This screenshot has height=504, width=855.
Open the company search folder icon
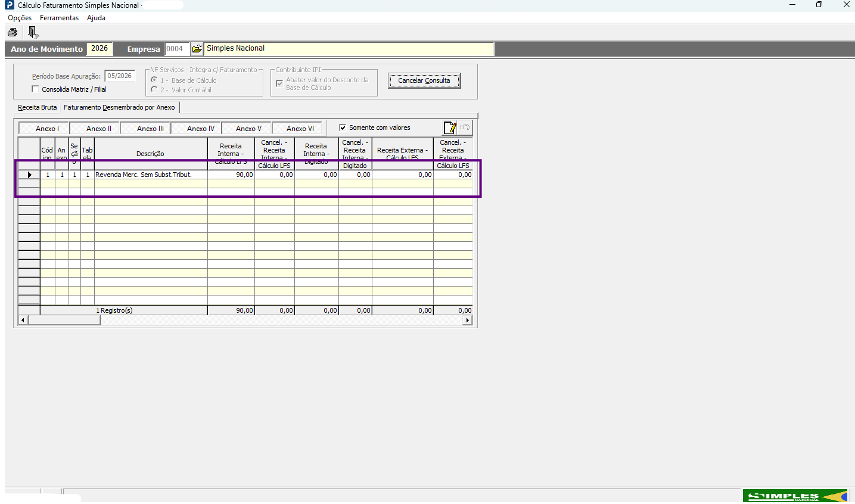coord(197,49)
